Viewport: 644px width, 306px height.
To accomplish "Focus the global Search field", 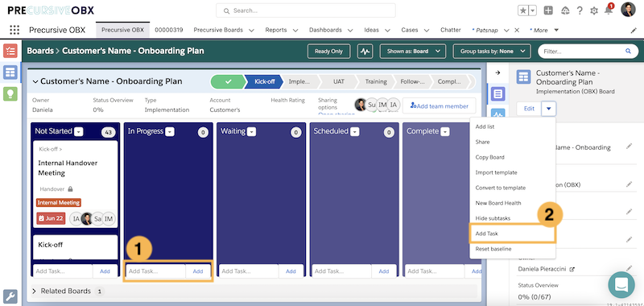I will coord(306,10).
